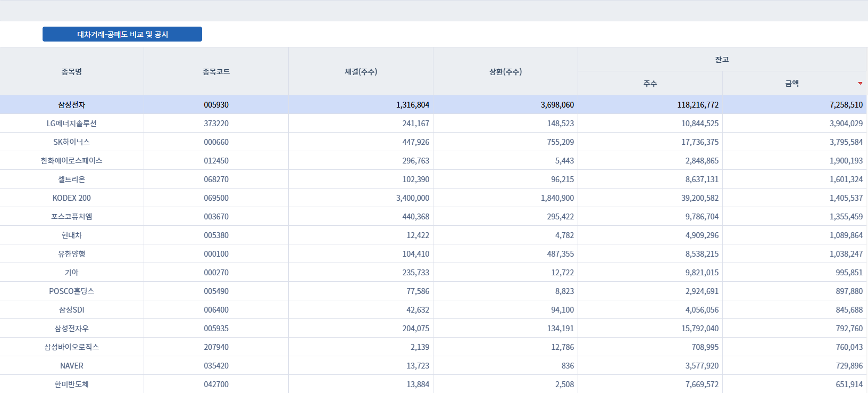Click stock code 069500
Image resolution: width=868 pixels, height=393 pixels.
[216, 198]
